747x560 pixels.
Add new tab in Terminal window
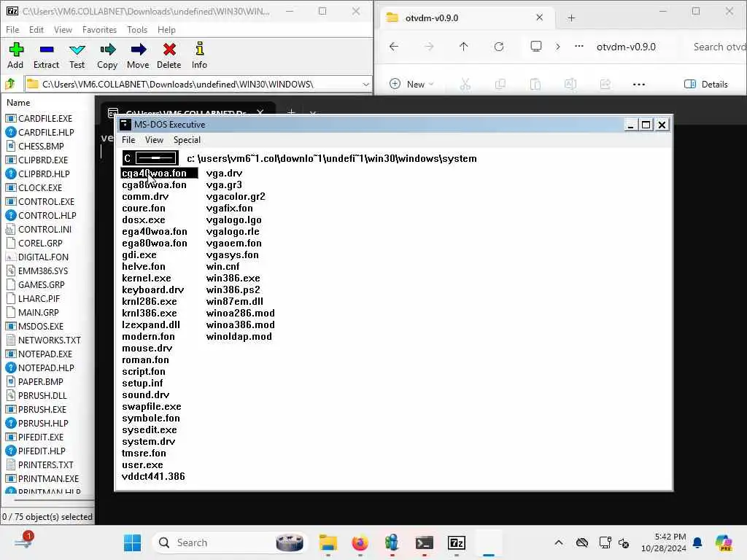[291, 112]
